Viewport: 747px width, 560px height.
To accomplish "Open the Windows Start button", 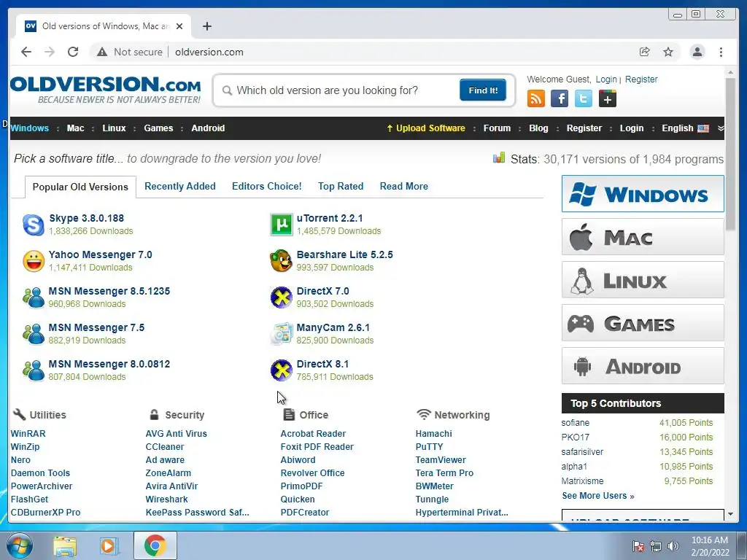I will (x=19, y=545).
